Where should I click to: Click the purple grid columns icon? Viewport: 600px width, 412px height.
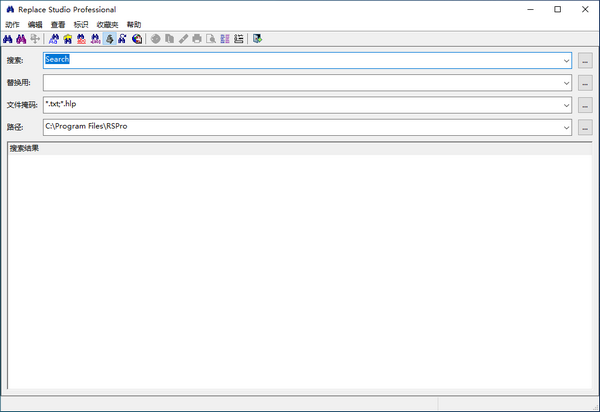225,39
